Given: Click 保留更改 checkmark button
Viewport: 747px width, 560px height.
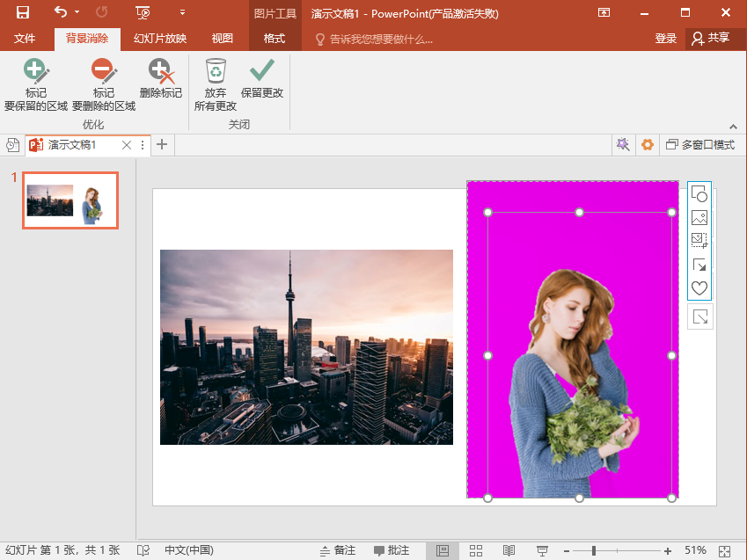Looking at the screenshot, I should (x=261, y=79).
